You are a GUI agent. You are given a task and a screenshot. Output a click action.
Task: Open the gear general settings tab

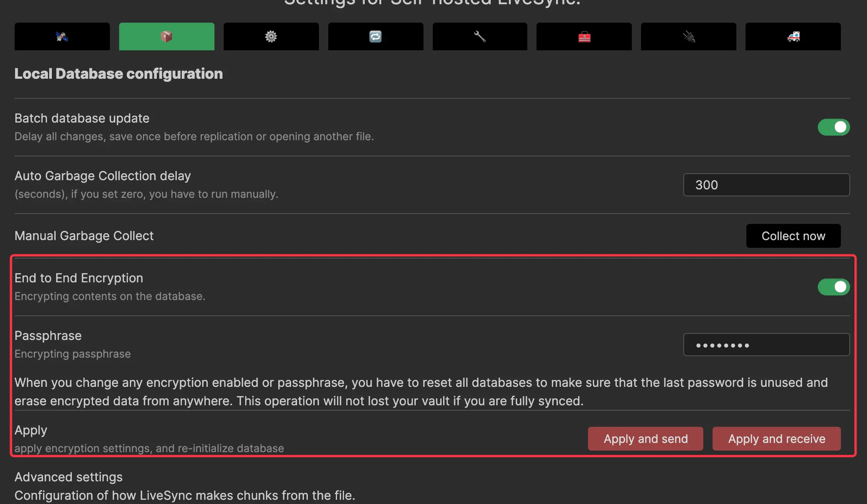[x=271, y=36]
